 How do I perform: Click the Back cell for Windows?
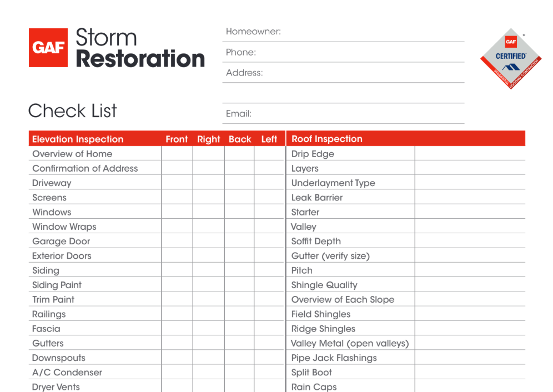point(239,212)
